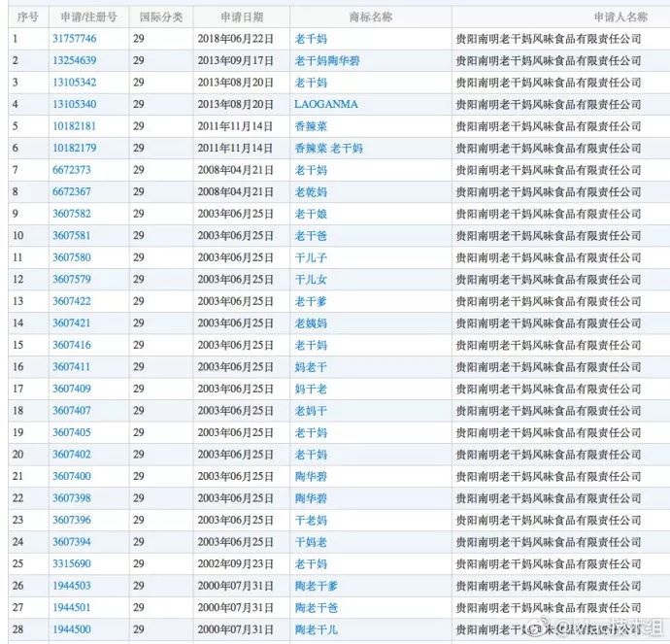Open registration number 3607402
Screen dimensions: 670x644
pos(72,454)
